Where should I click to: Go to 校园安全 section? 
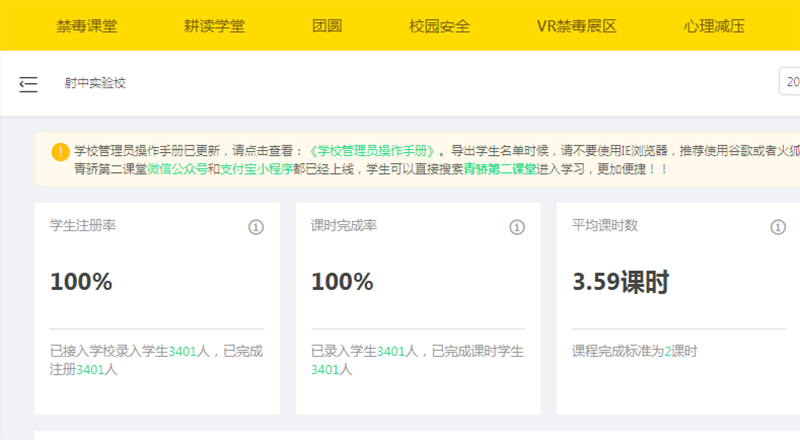click(439, 26)
